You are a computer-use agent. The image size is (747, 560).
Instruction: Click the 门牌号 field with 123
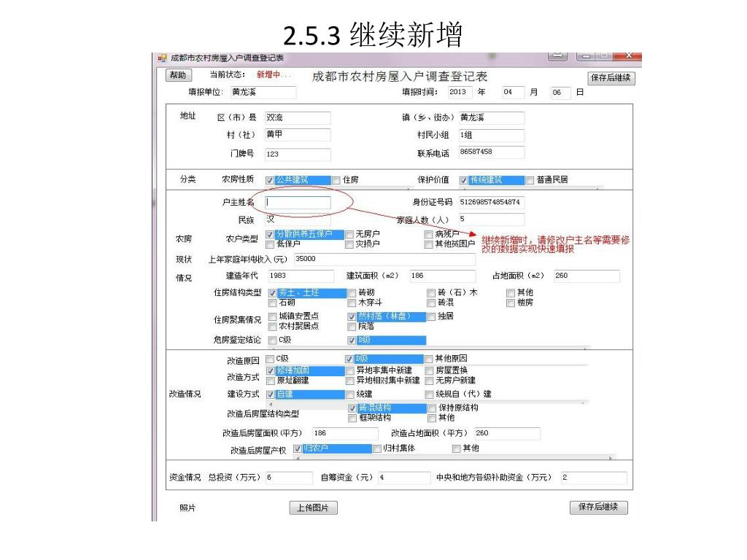coord(298,154)
